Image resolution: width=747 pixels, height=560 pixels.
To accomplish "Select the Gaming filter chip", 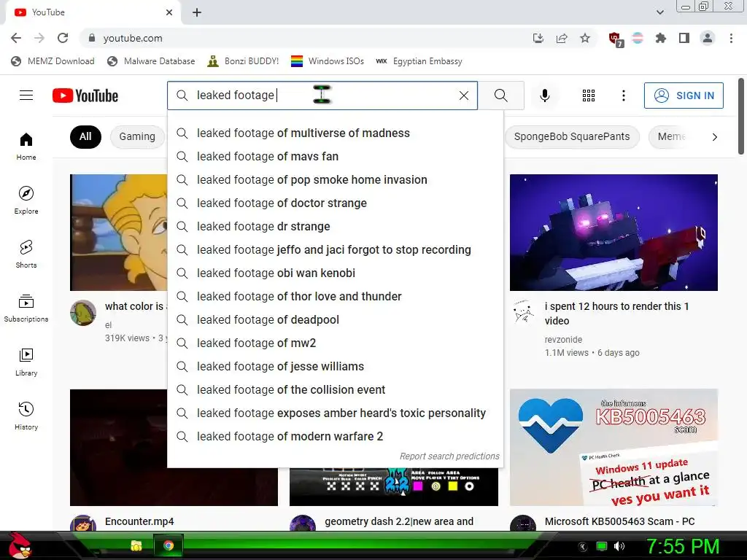I will tap(137, 136).
